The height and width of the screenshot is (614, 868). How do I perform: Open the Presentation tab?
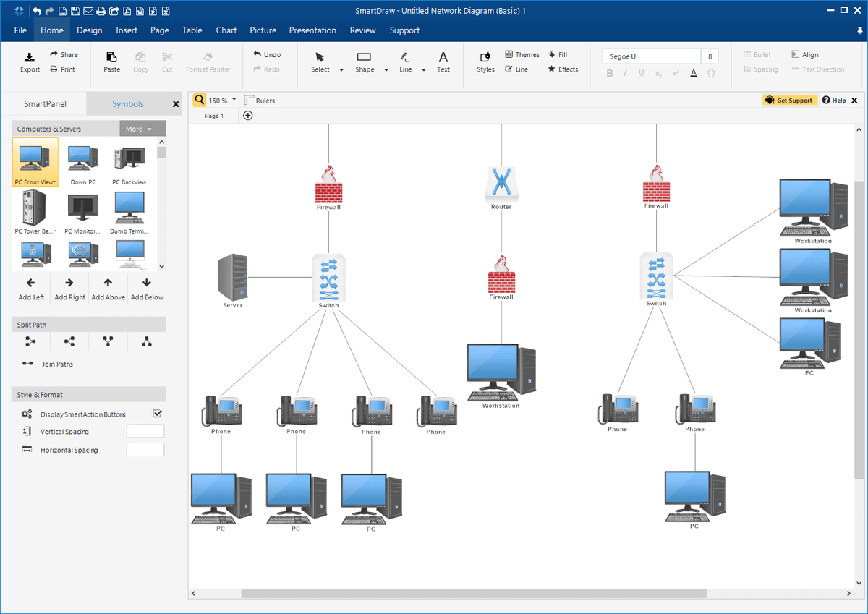click(312, 30)
